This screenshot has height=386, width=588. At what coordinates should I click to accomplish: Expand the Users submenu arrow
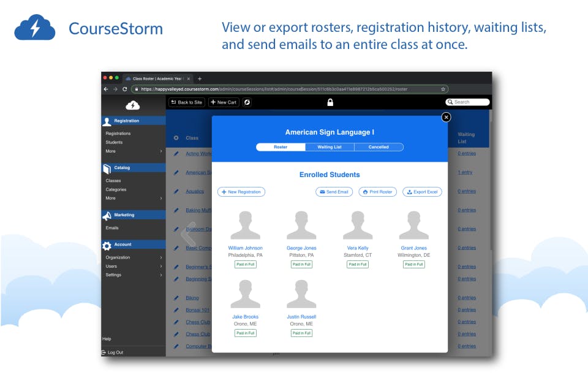coord(161,266)
